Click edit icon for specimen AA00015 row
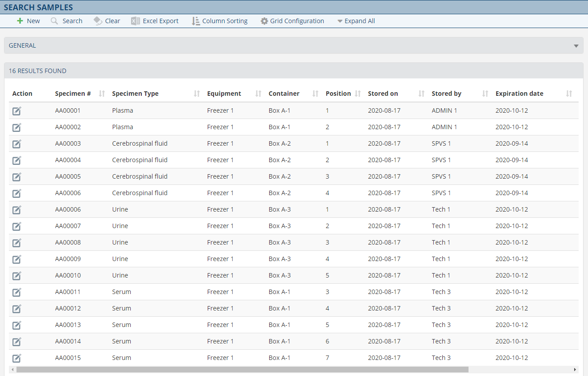The height and width of the screenshot is (376, 588). click(16, 358)
